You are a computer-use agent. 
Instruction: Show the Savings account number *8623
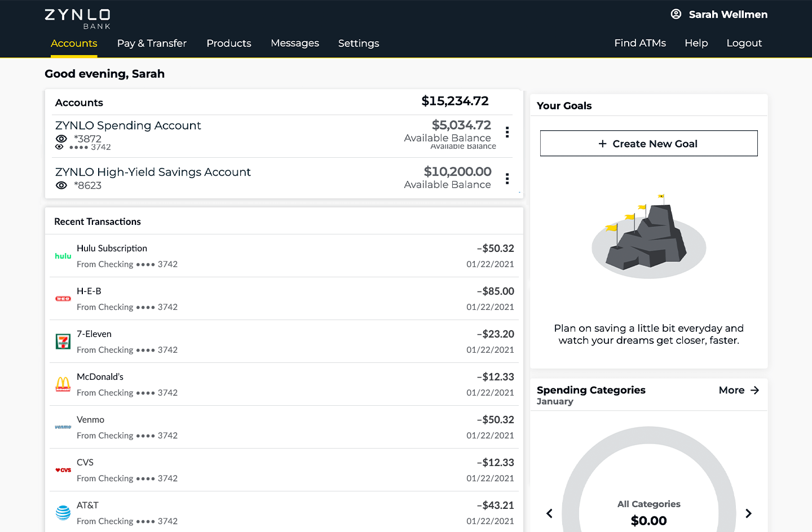61,185
